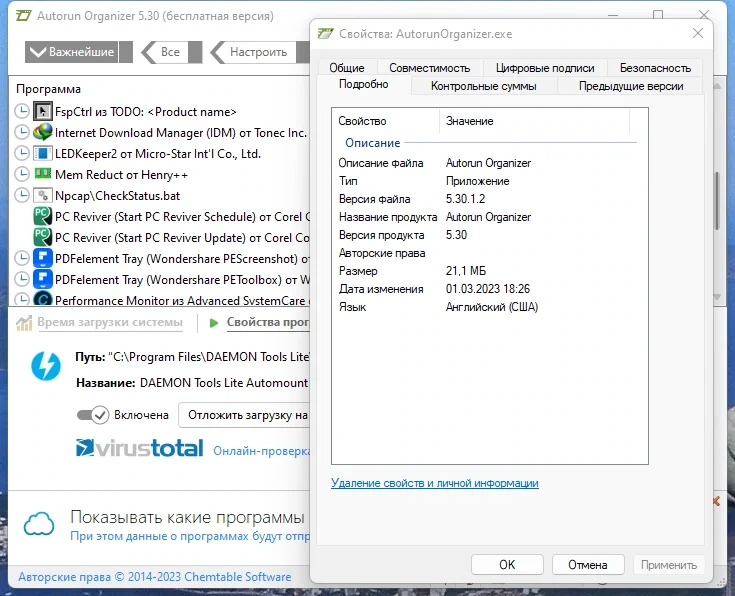Image resolution: width=735 pixels, height=596 pixels.
Task: Switch to the Общие tab
Action: tap(347, 68)
